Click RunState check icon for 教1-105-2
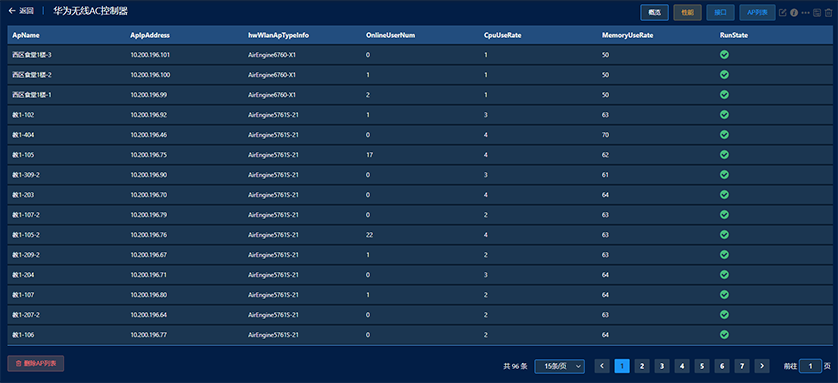This screenshot has height=383, width=838. click(724, 235)
